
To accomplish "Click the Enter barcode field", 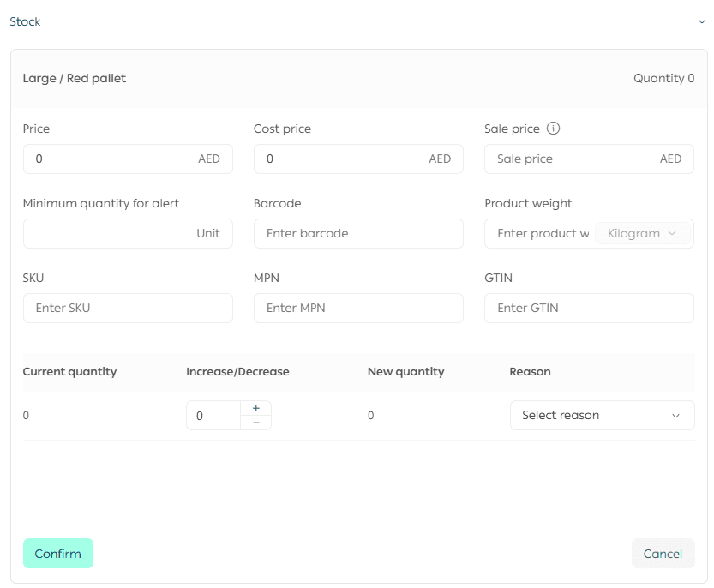I will 358,233.
